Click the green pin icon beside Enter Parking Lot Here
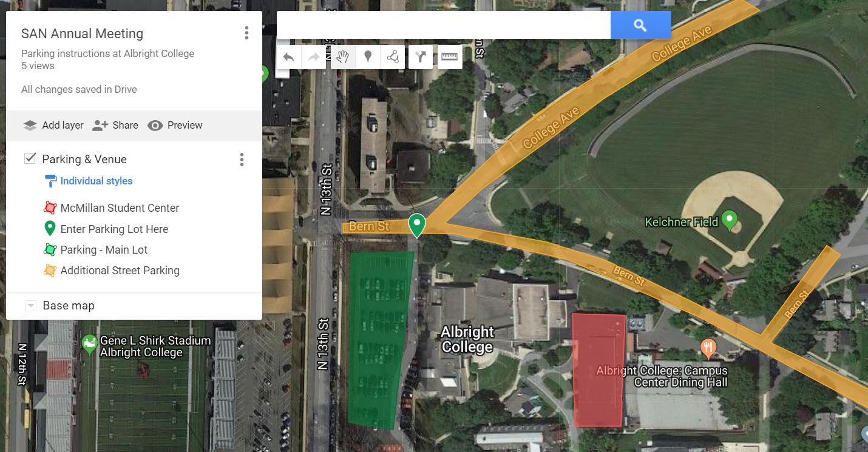868x452 pixels. click(x=50, y=229)
